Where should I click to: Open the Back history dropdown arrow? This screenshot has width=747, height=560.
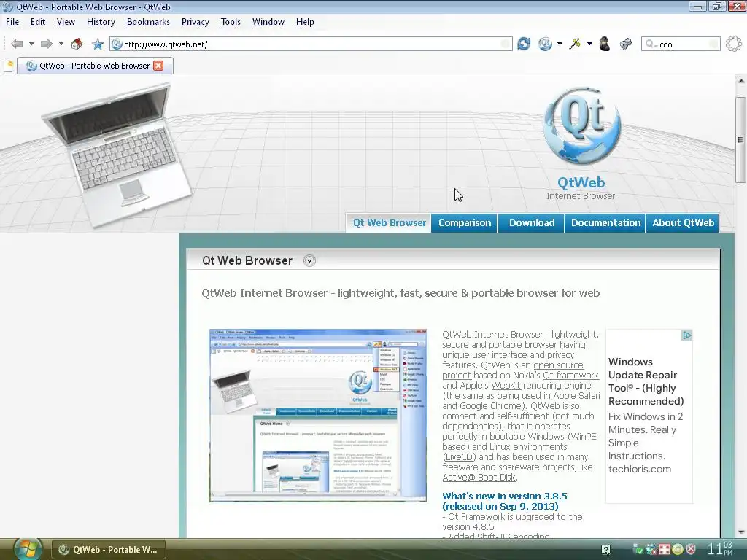point(31,44)
